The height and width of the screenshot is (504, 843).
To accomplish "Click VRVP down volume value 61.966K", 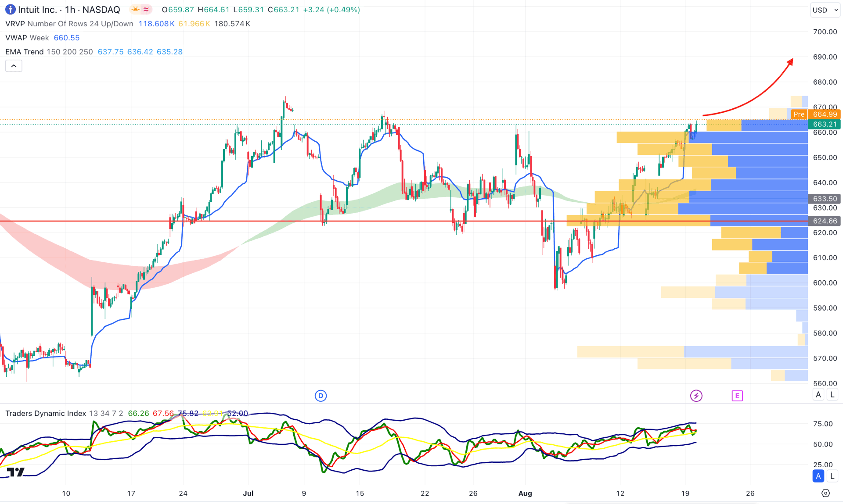I will click(194, 24).
